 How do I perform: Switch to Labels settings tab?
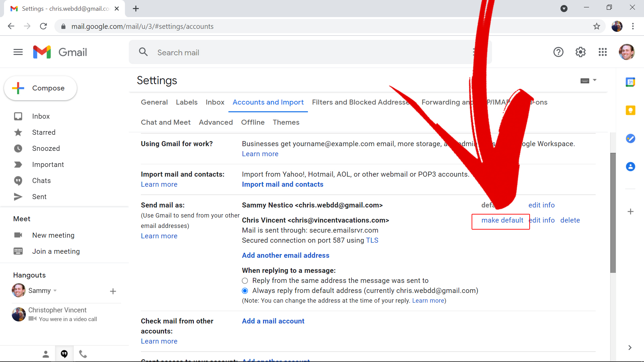click(187, 102)
